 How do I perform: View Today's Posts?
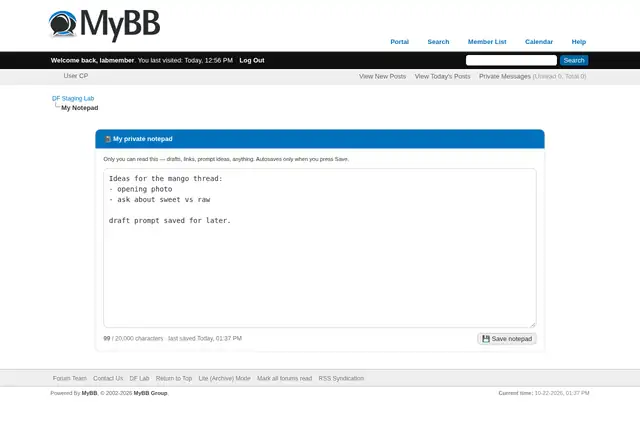click(442, 76)
